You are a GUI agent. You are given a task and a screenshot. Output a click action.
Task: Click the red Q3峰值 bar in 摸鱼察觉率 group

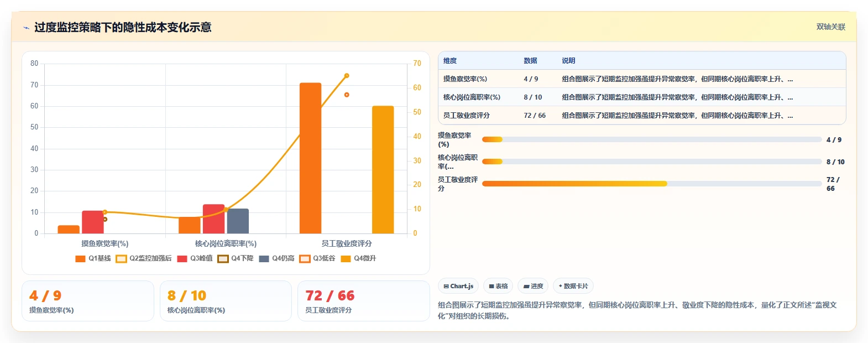[93, 222]
